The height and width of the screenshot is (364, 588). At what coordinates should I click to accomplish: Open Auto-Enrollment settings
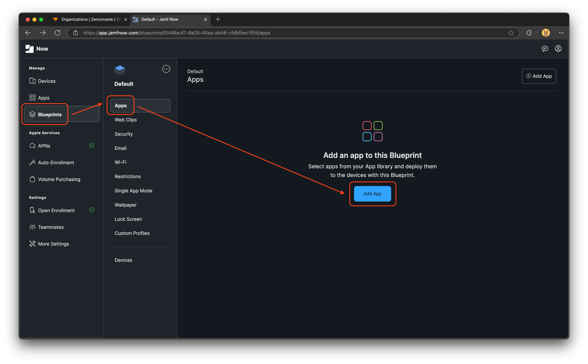[56, 162]
